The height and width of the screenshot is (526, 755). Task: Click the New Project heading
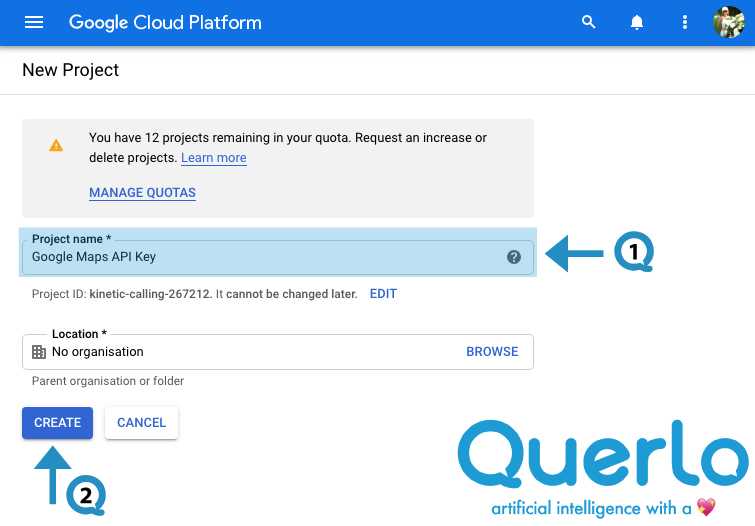coord(70,70)
